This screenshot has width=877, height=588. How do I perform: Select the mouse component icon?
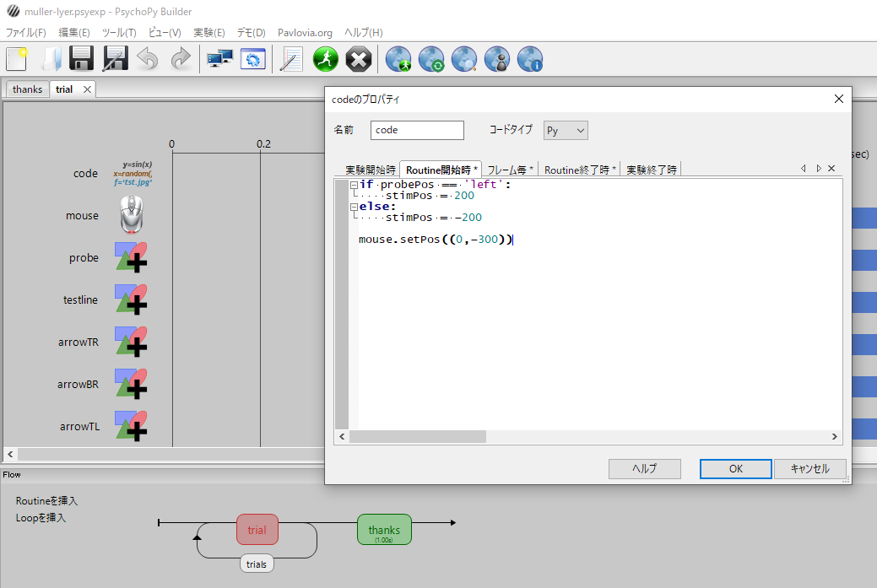tap(132, 214)
